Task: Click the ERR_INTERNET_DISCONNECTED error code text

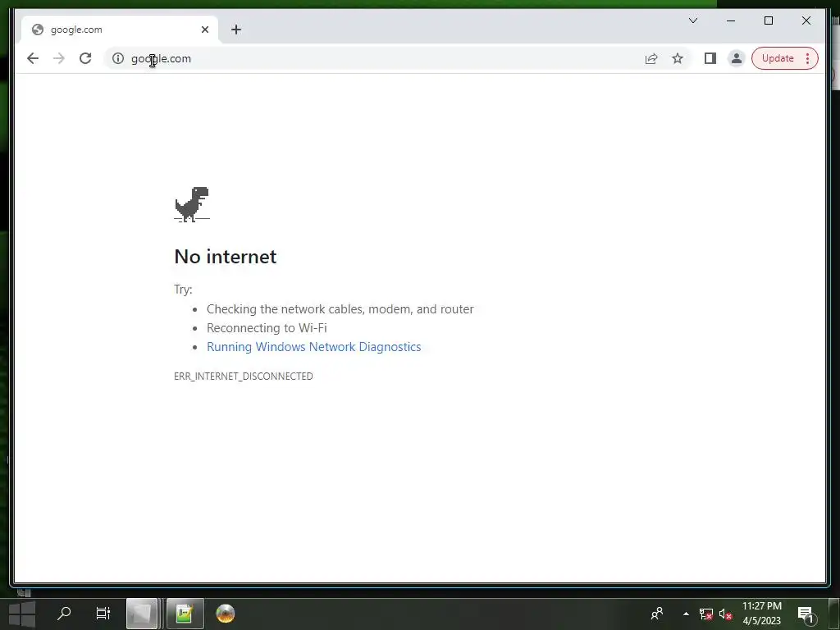Action: pyautogui.click(x=243, y=376)
